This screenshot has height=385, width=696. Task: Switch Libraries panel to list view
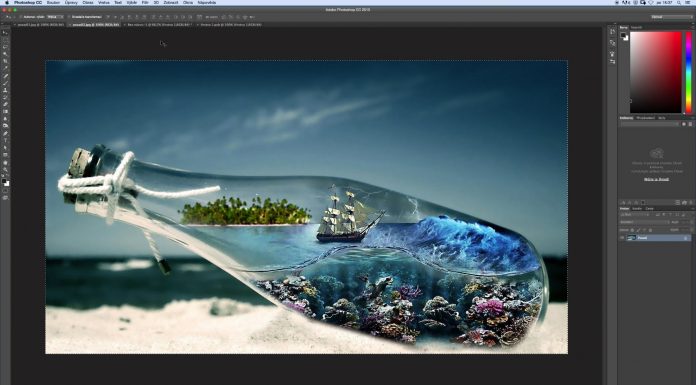(x=690, y=124)
